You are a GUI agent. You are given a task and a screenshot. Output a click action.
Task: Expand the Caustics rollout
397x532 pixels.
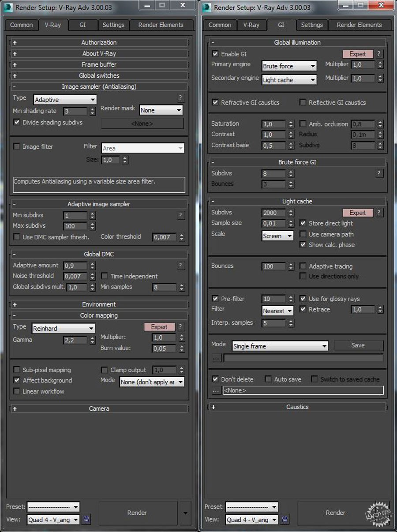pyautogui.click(x=297, y=407)
